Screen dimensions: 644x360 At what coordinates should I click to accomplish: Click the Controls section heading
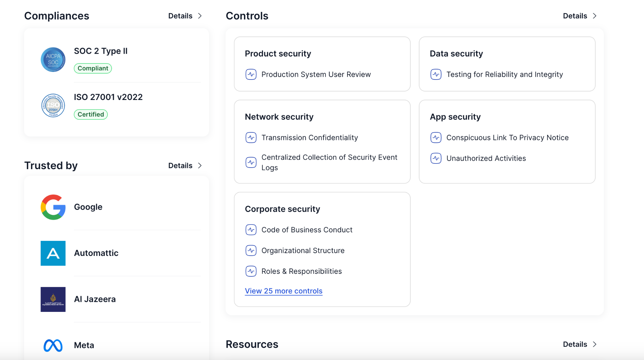(247, 16)
